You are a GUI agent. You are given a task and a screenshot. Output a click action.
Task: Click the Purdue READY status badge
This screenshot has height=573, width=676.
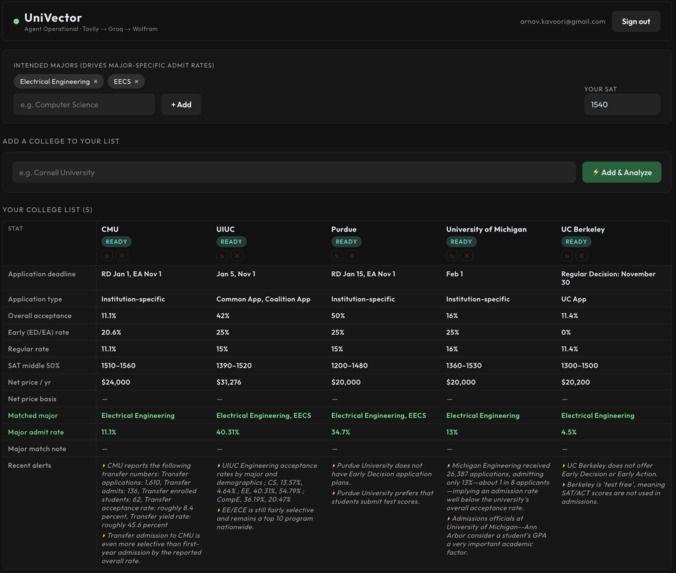click(x=346, y=242)
